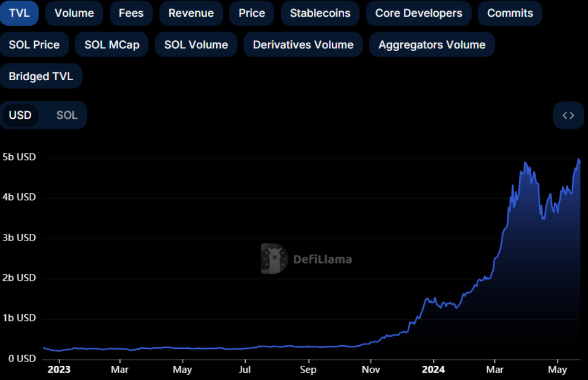Click the March 2024 TVL peak on chart
The image size is (588, 380).
[x=526, y=163]
